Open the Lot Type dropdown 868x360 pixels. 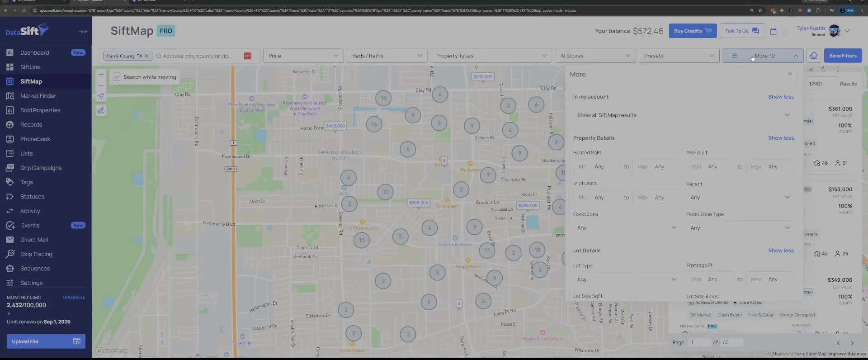(627, 279)
